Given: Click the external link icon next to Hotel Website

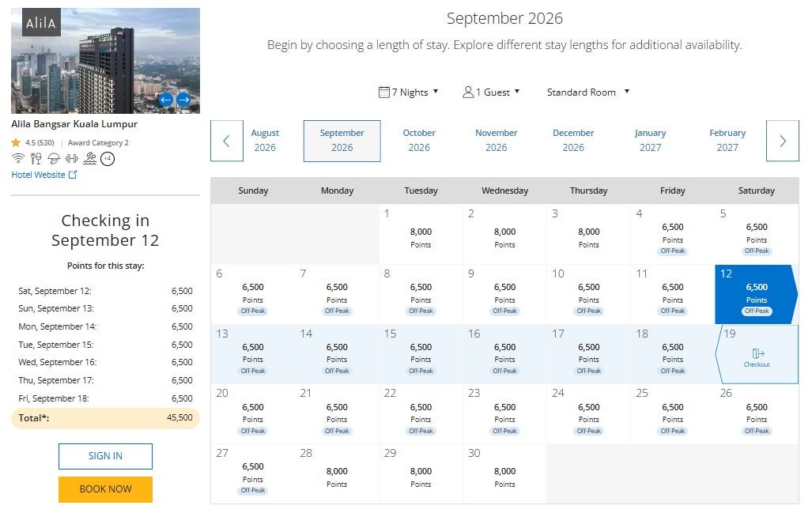Looking at the screenshot, I should (x=74, y=175).
